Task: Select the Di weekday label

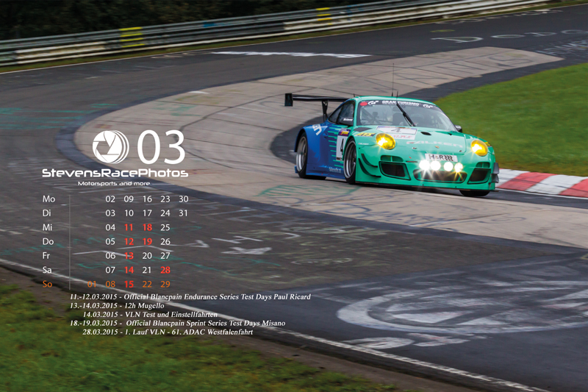Action: (46, 213)
